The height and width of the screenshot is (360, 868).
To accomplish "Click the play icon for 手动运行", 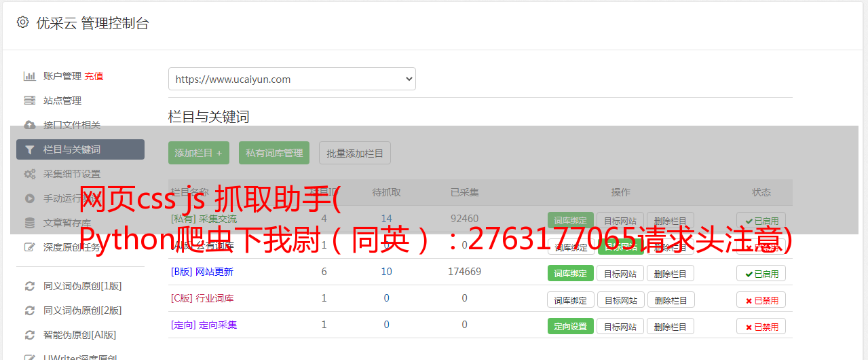I will click(30, 198).
